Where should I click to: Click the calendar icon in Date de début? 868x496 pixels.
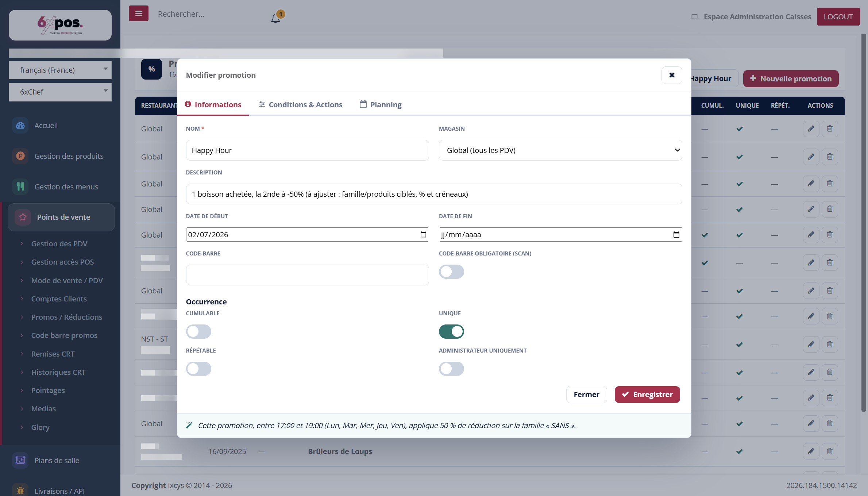(x=423, y=234)
